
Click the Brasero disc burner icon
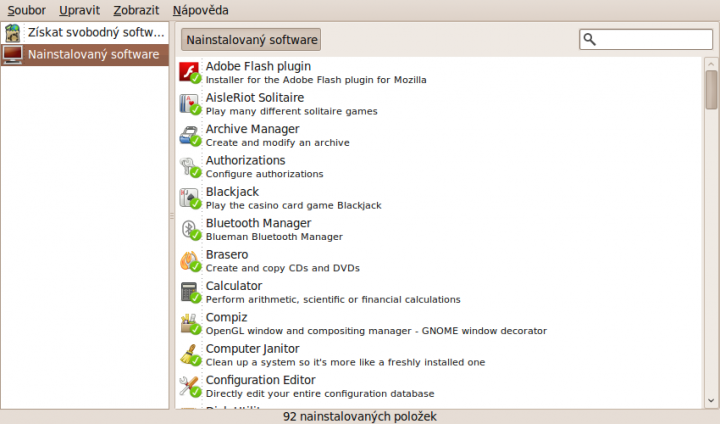point(190,261)
